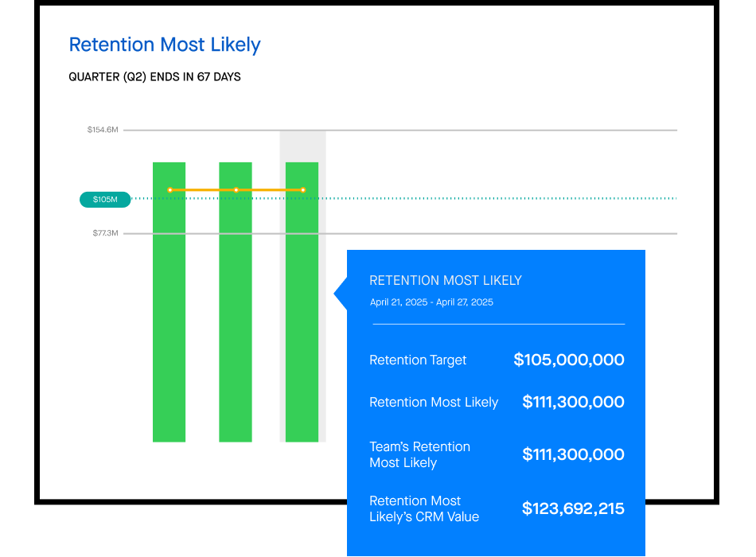Click the first data point on the orange line
This screenshot has width=756, height=557.
(170, 190)
